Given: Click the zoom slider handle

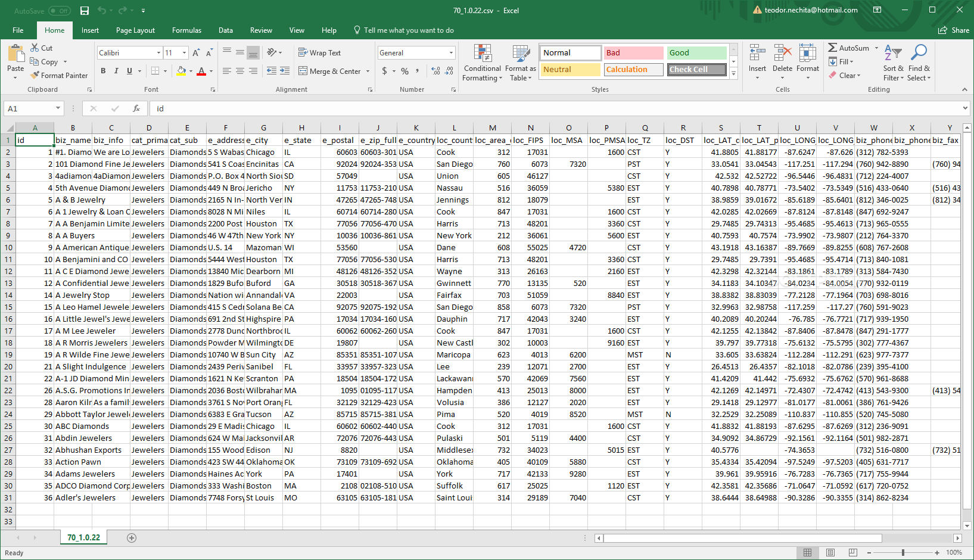Looking at the screenshot, I should click(x=903, y=553).
